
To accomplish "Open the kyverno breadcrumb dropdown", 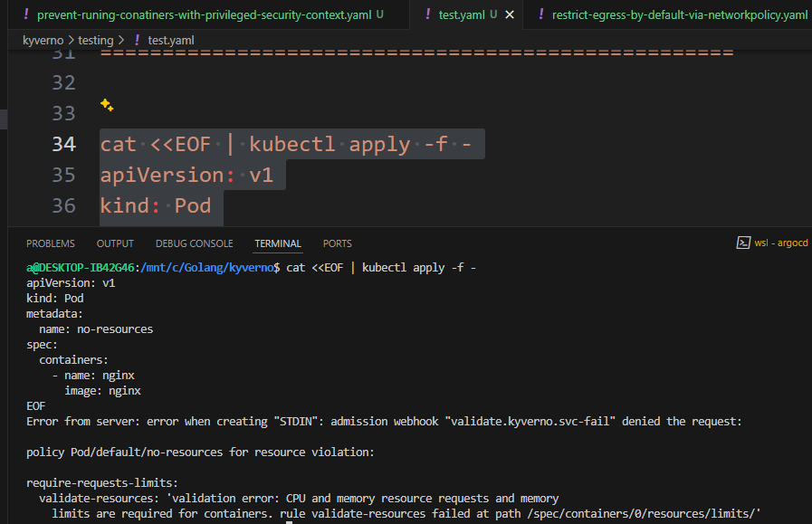I will point(43,40).
